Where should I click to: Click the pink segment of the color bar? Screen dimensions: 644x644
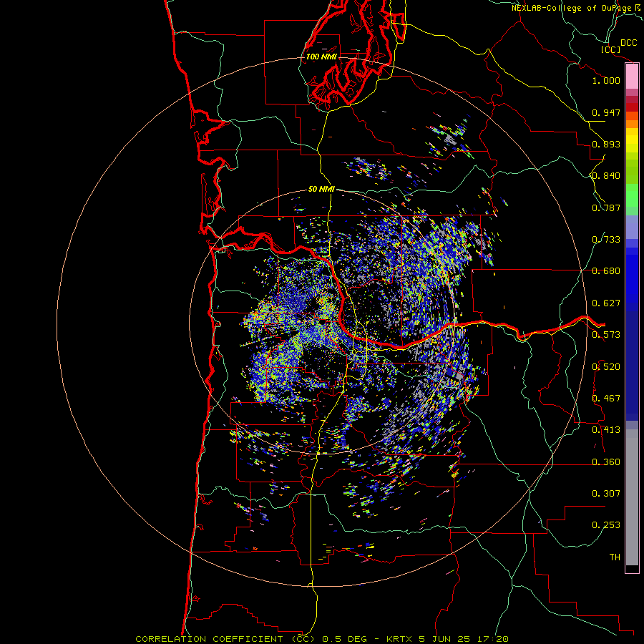tap(632, 77)
